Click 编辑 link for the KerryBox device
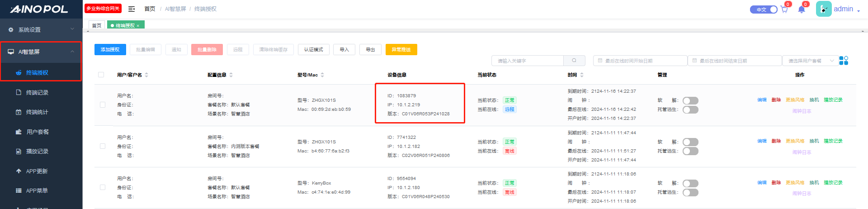Viewport: 868px width, 209px height. pyautogui.click(x=762, y=183)
